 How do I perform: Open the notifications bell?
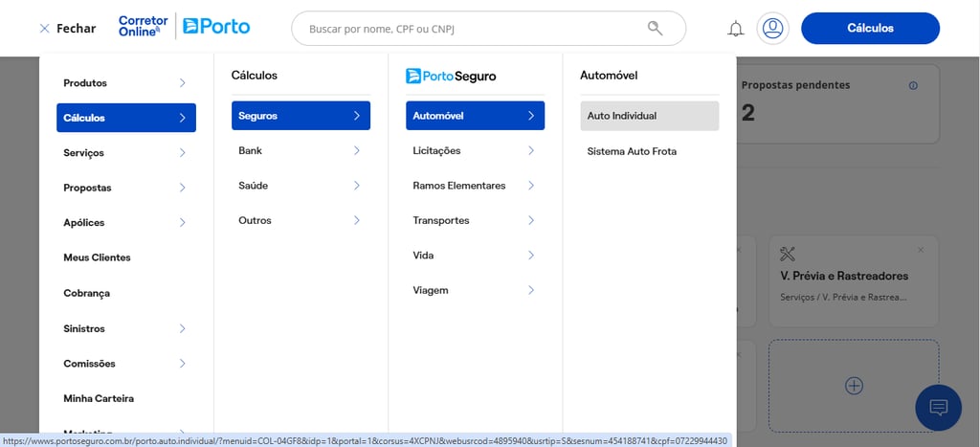(736, 28)
